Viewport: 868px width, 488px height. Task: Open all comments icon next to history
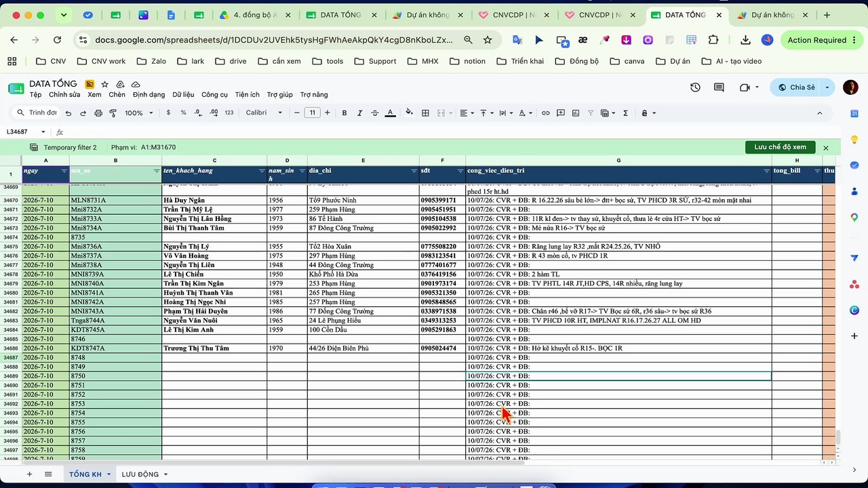719,87
